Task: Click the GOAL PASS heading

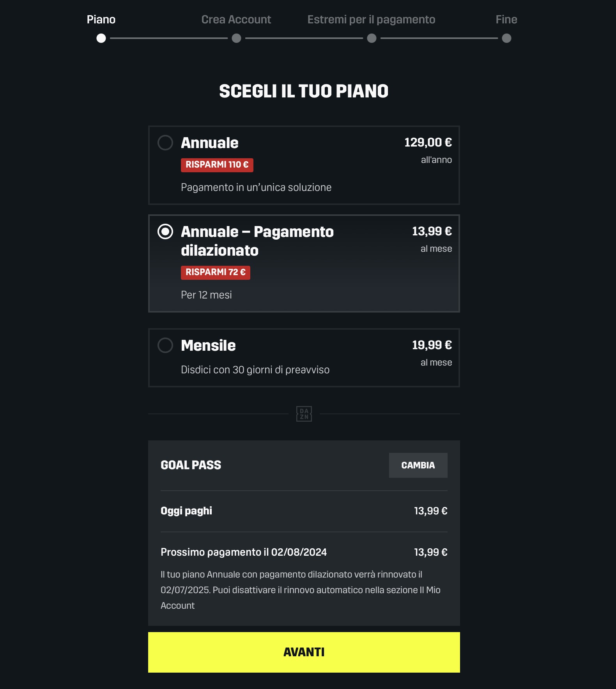Action: click(191, 465)
